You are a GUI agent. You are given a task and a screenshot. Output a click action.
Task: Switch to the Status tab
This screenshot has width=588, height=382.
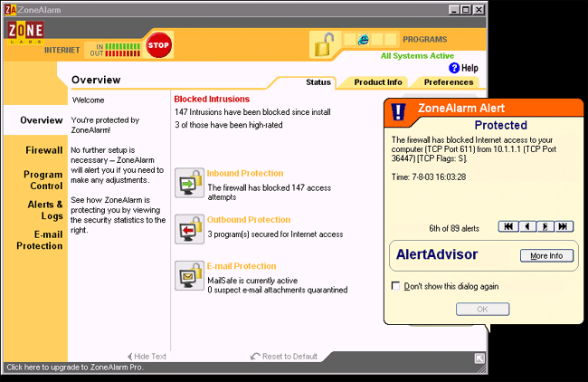pyautogui.click(x=318, y=82)
